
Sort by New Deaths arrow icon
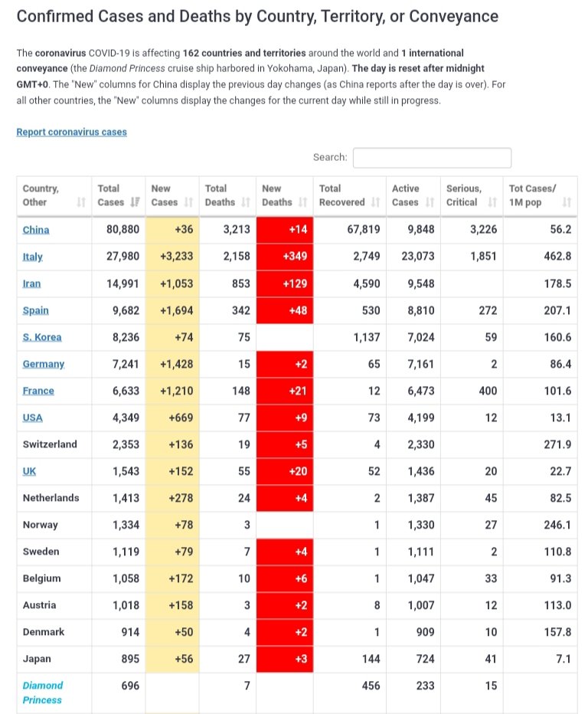[302, 201]
